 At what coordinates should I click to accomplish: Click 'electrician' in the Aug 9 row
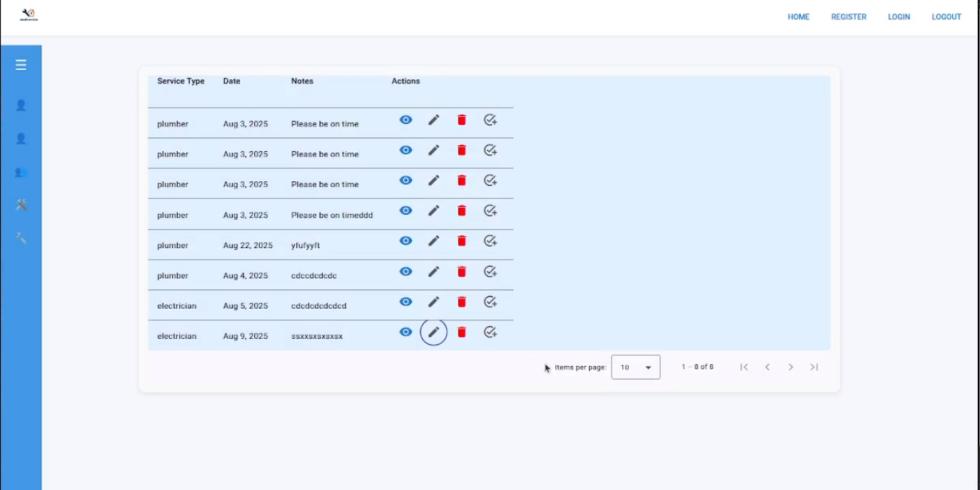click(177, 336)
